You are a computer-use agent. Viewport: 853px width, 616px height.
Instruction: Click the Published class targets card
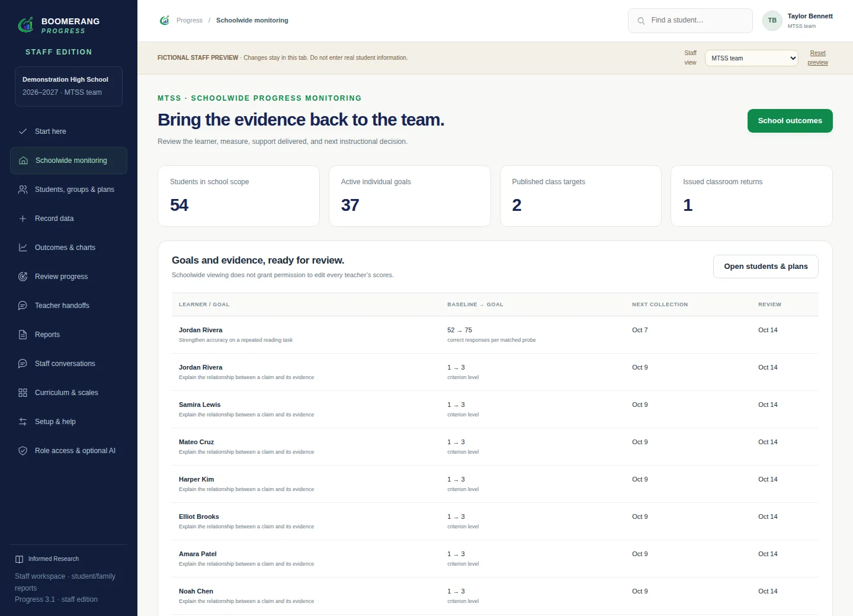(581, 196)
